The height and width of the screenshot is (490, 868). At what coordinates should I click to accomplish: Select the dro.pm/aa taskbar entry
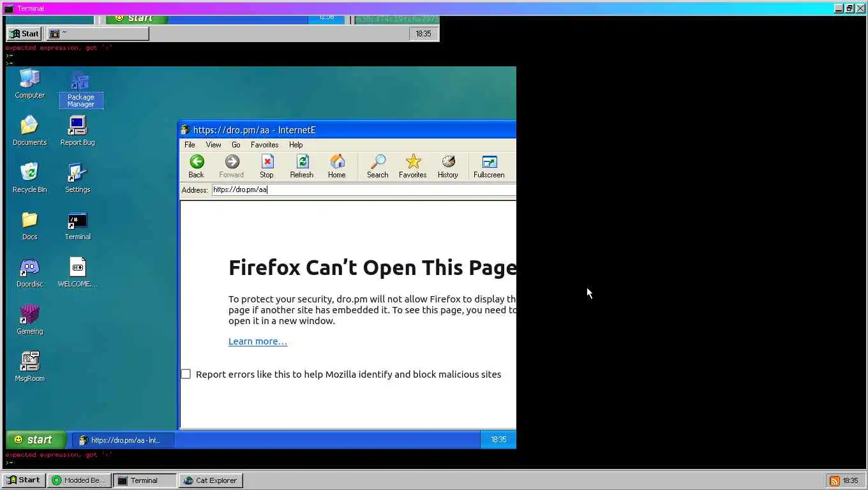tap(123, 440)
